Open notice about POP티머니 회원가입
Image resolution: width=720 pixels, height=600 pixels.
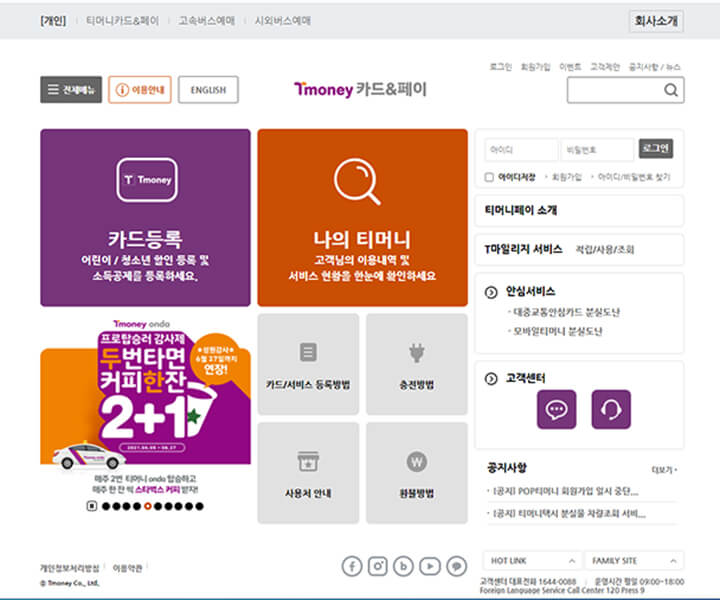click(x=566, y=491)
